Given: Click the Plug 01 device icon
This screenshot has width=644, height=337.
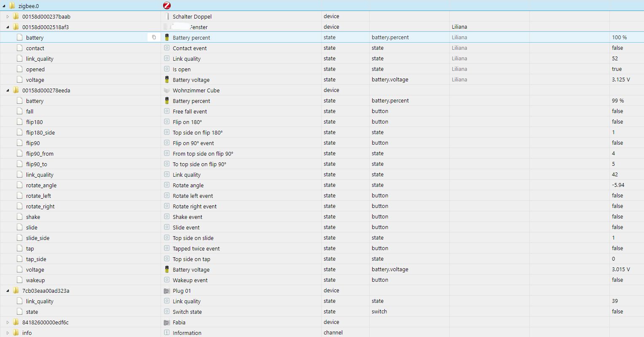Looking at the screenshot, I should coord(166,291).
